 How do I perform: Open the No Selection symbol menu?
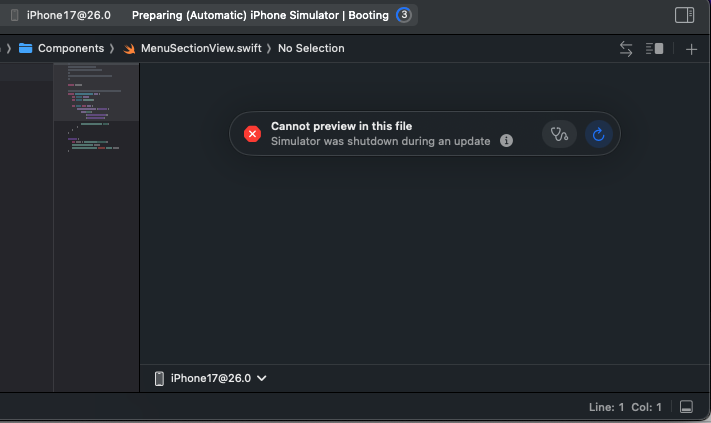click(311, 48)
